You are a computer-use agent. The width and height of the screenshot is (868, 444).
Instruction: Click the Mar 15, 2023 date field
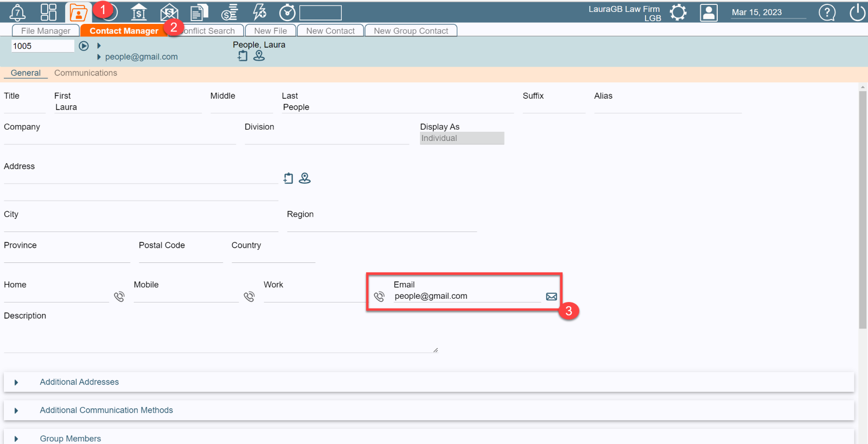coord(768,12)
